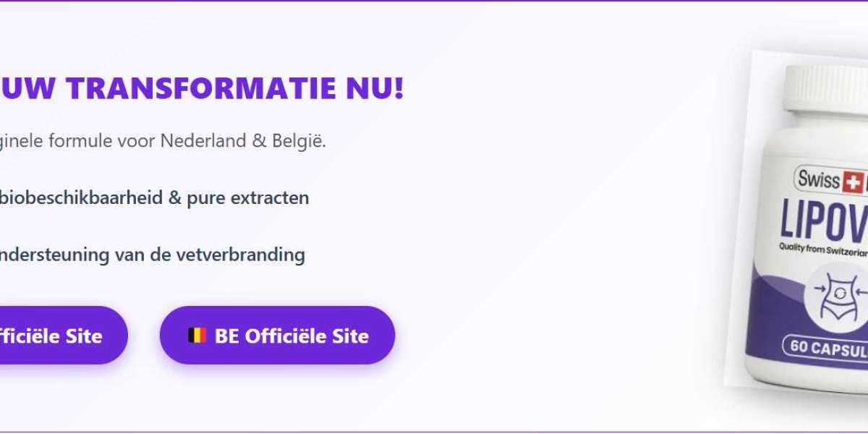Viewport: 868px width, 434px height.
Task: Click the purple bar at the bottom edge
Action: (434, 430)
